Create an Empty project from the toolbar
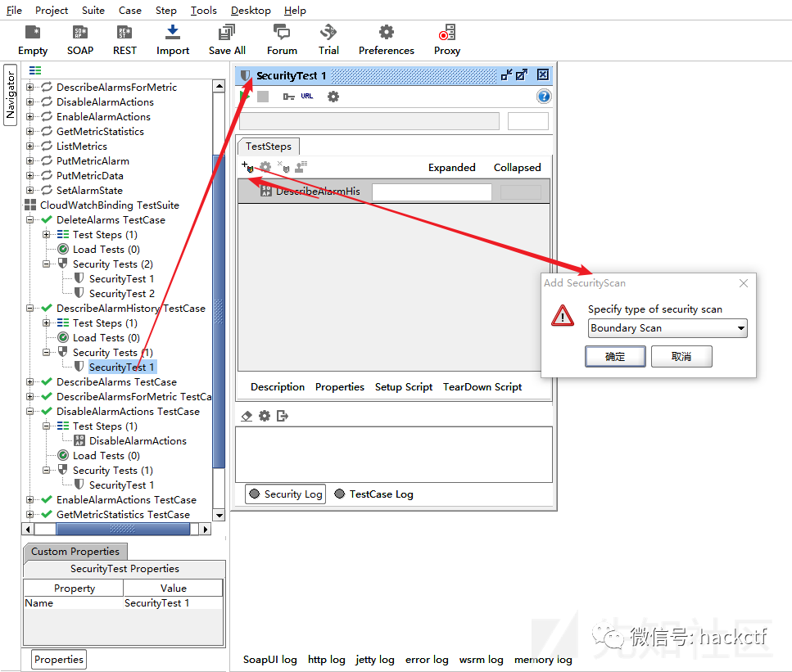 (x=33, y=40)
